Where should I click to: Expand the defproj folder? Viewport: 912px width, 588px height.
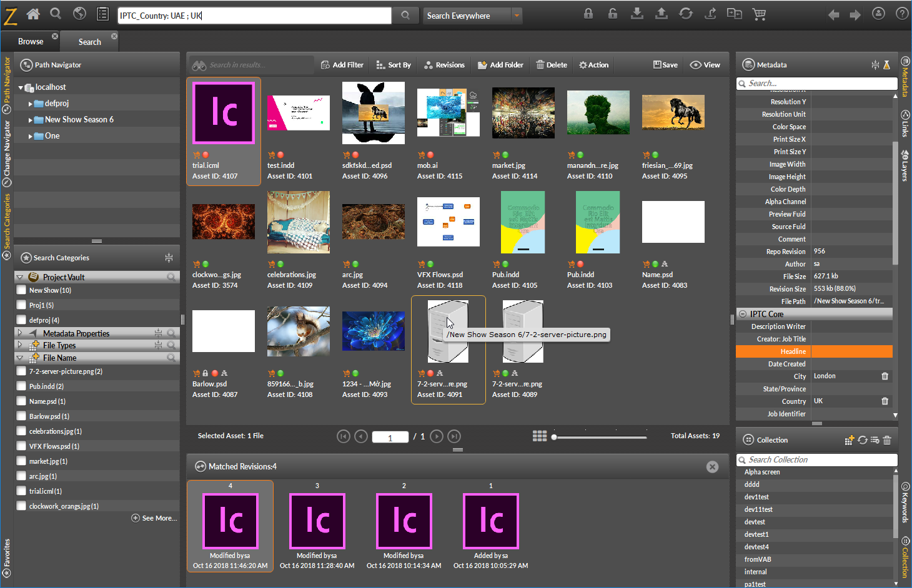30,104
